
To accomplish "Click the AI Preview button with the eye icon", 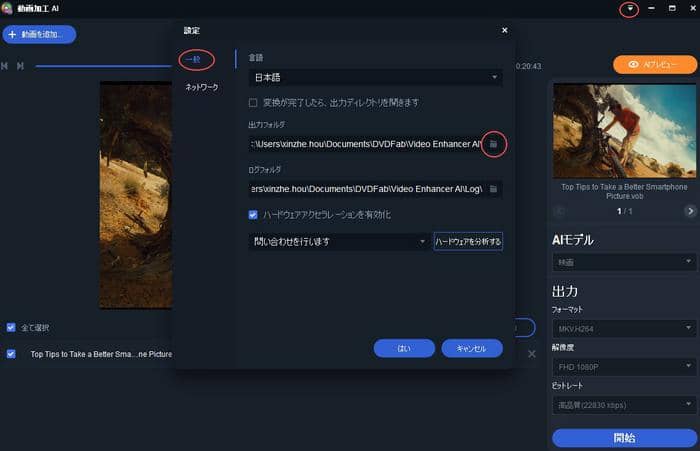I will pyautogui.click(x=654, y=64).
